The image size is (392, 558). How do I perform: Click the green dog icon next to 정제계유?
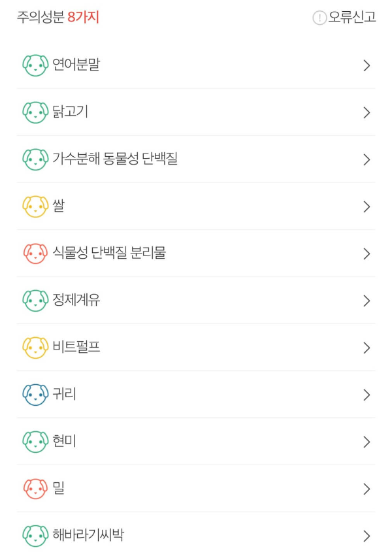point(34,301)
